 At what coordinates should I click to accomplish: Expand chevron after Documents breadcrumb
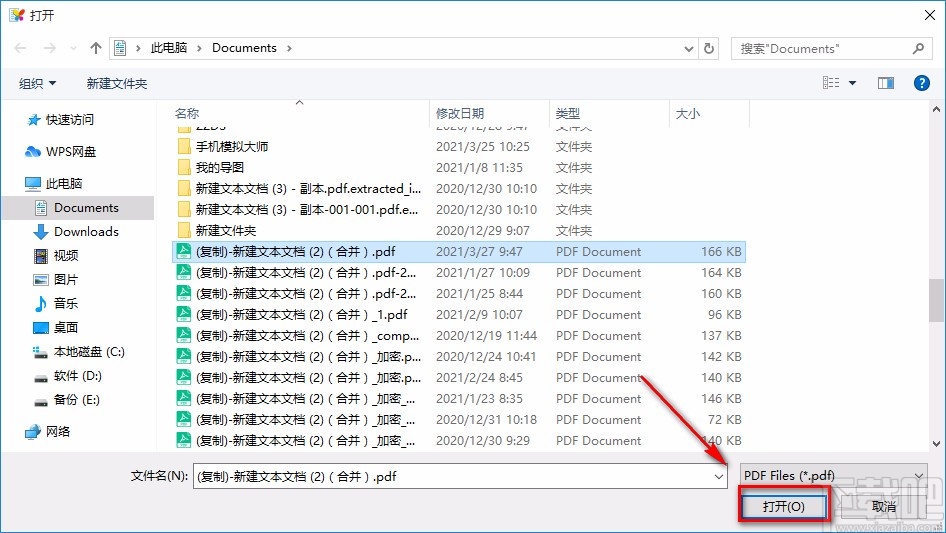click(x=289, y=48)
